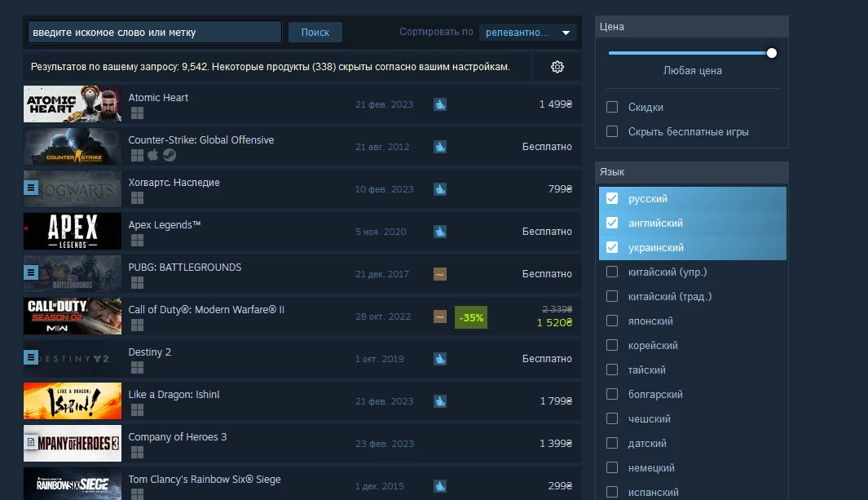Click Destiny 2 release date 1 окт. 2019
Image resolution: width=868 pixels, height=500 pixels.
pyautogui.click(x=379, y=359)
